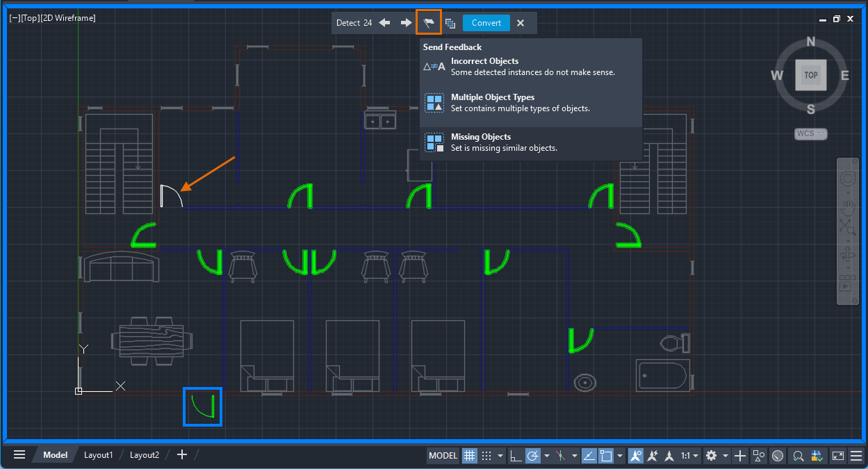Screen dimensions: 868x469
Task: Go to previous detected instance arrow
Action: [384, 23]
